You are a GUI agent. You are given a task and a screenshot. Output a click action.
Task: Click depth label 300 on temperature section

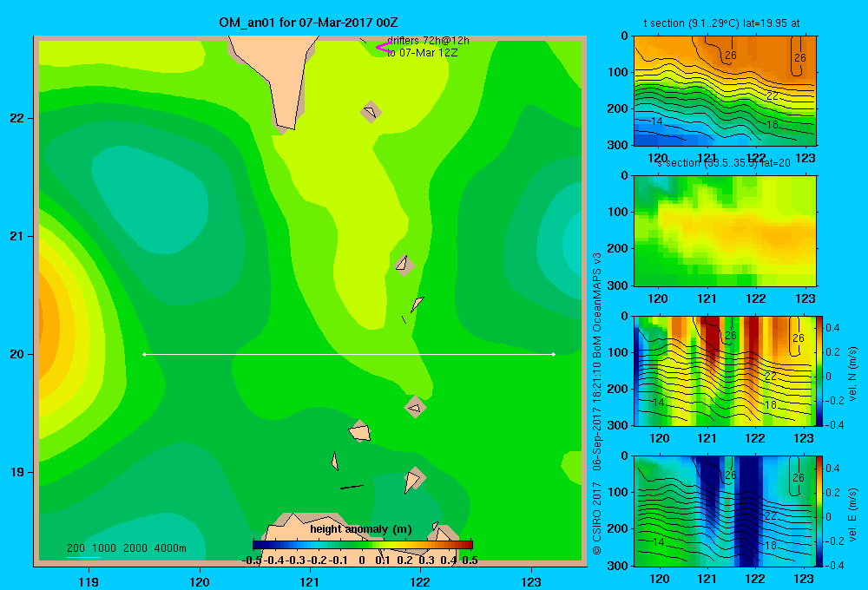(618, 144)
